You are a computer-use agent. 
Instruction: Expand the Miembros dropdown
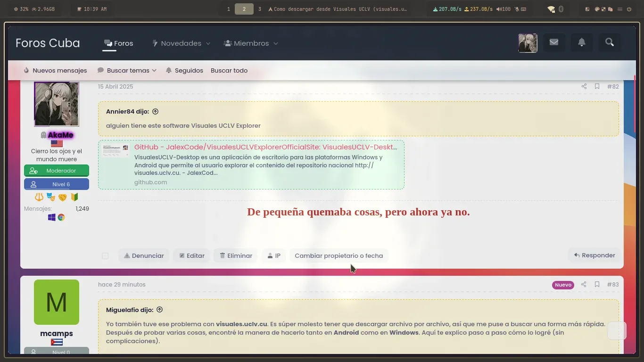click(276, 43)
